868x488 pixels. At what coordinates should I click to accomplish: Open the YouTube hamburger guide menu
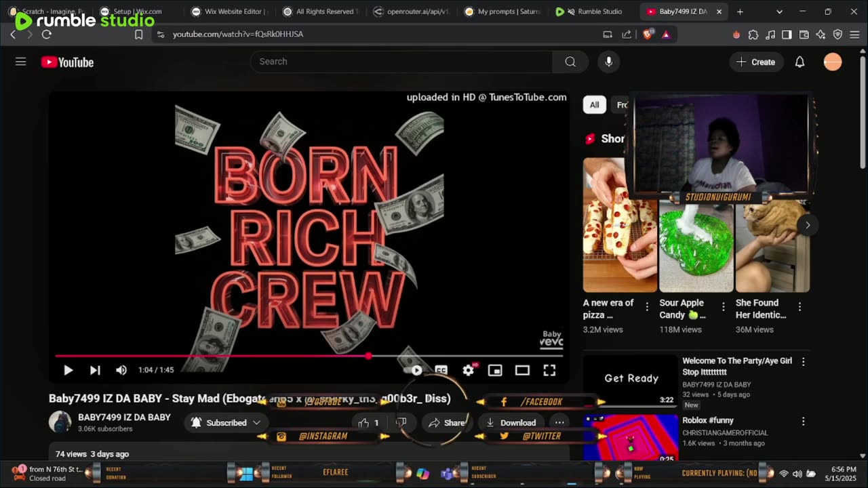coord(21,62)
